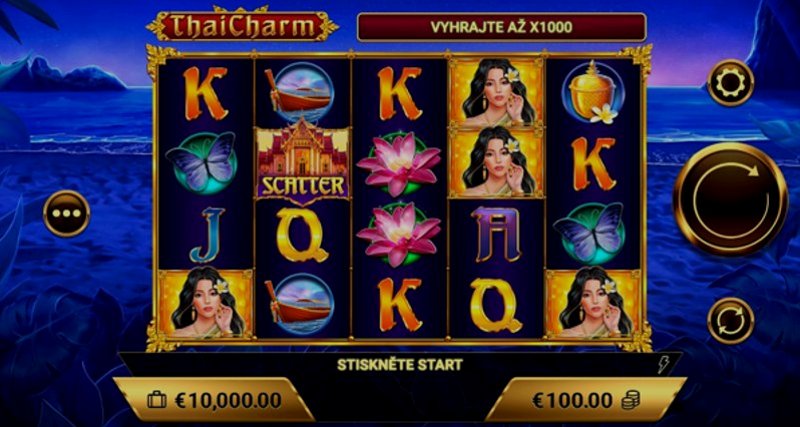Enable autoplay with the circular arrows icon

(731, 321)
